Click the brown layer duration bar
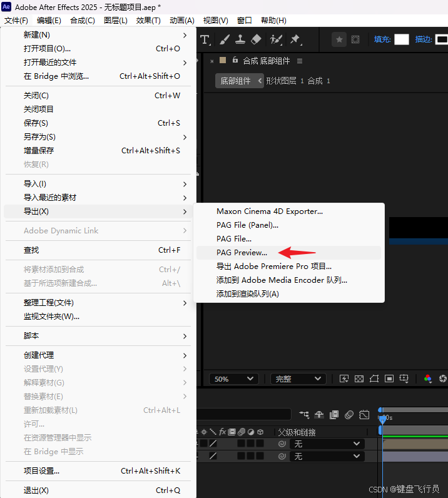This screenshot has width=448, height=498. (415, 444)
